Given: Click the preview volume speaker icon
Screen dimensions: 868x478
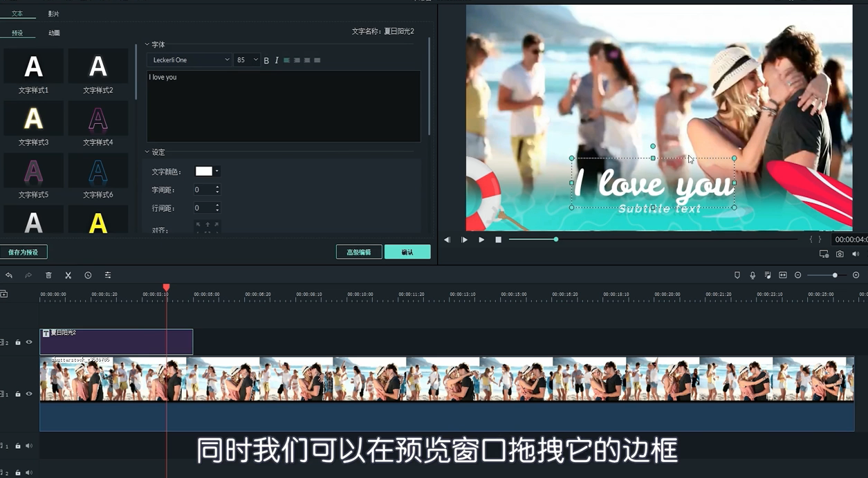Looking at the screenshot, I should coord(856,254).
